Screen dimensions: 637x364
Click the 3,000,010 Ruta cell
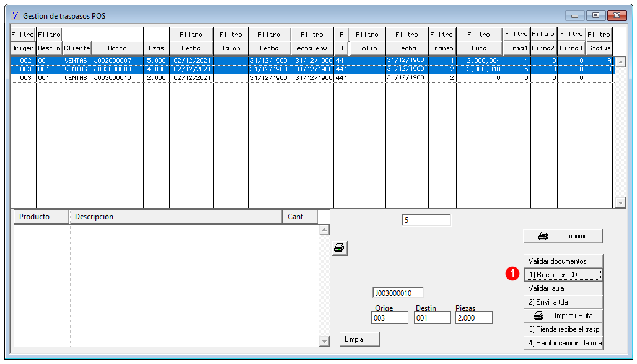(480, 69)
